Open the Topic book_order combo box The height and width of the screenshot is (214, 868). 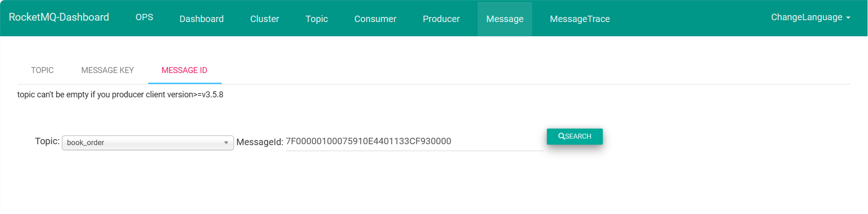(x=147, y=143)
